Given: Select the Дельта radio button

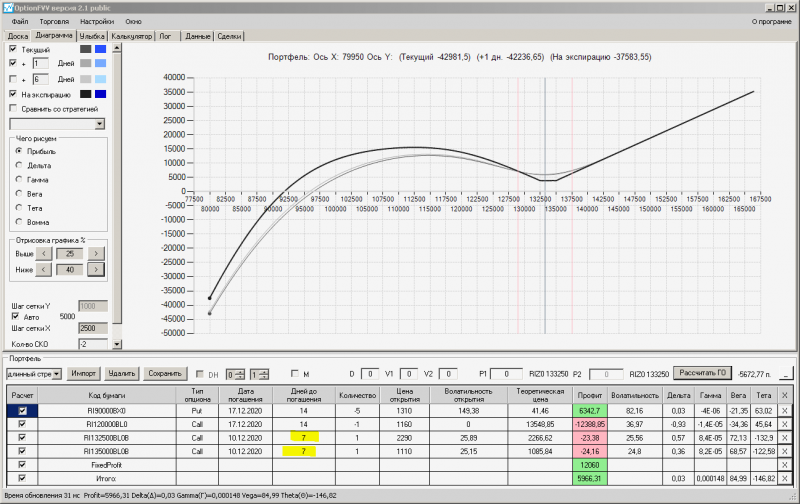Looking at the screenshot, I should point(19,165).
